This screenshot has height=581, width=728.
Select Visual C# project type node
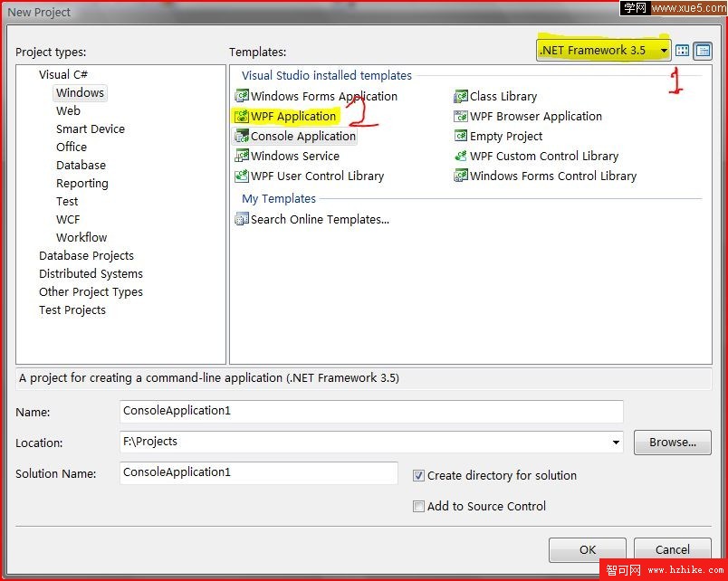[63, 74]
